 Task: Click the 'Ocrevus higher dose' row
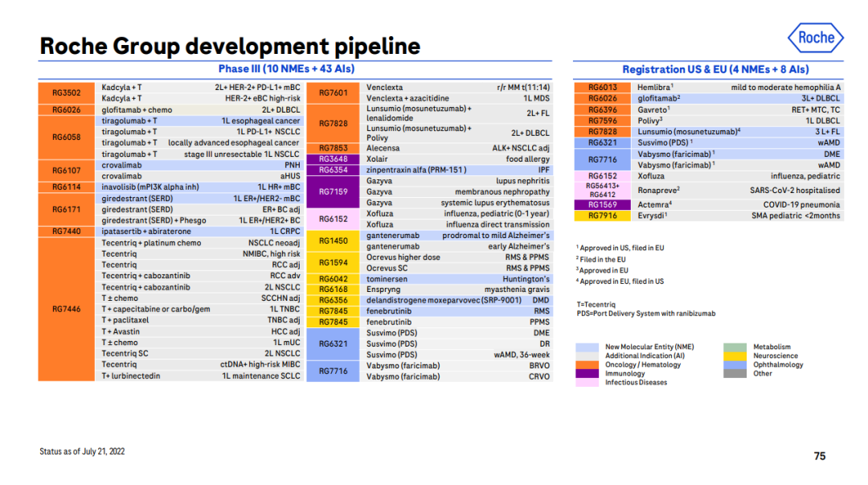tap(457, 257)
